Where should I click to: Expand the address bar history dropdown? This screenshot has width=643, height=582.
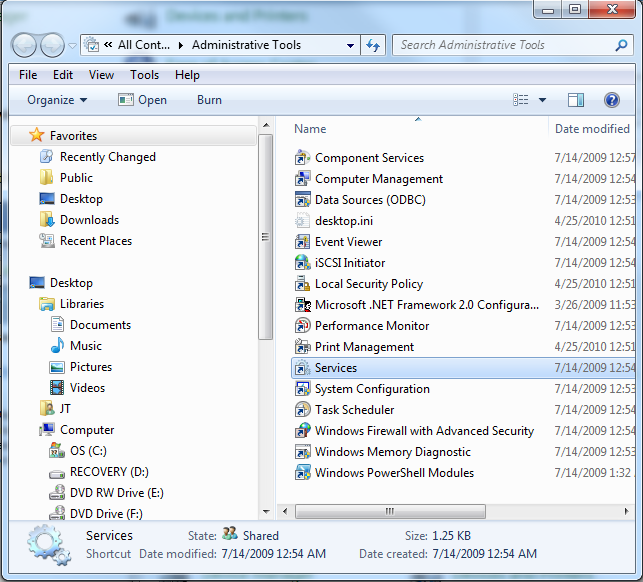tap(350, 46)
